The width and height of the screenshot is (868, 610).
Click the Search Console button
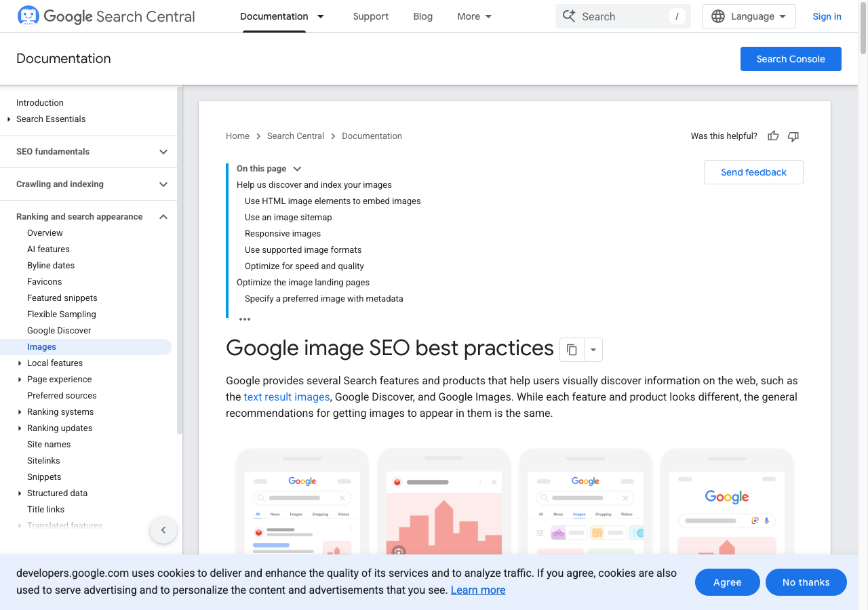coord(791,59)
